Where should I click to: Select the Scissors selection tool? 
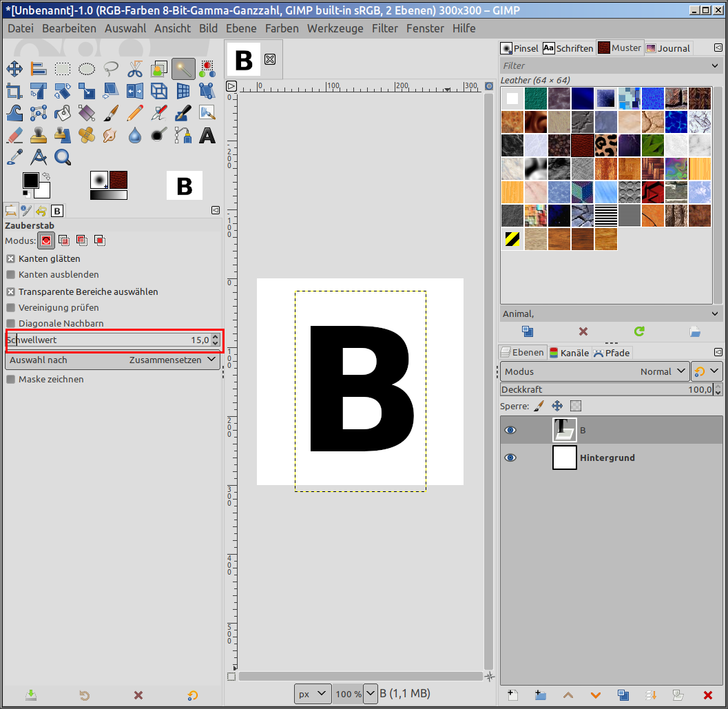(x=134, y=69)
